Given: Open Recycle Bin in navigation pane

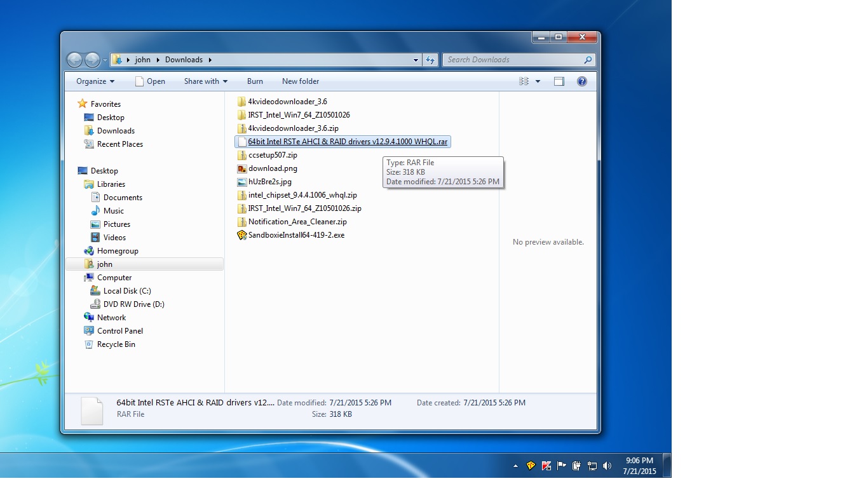Looking at the screenshot, I should pos(116,344).
